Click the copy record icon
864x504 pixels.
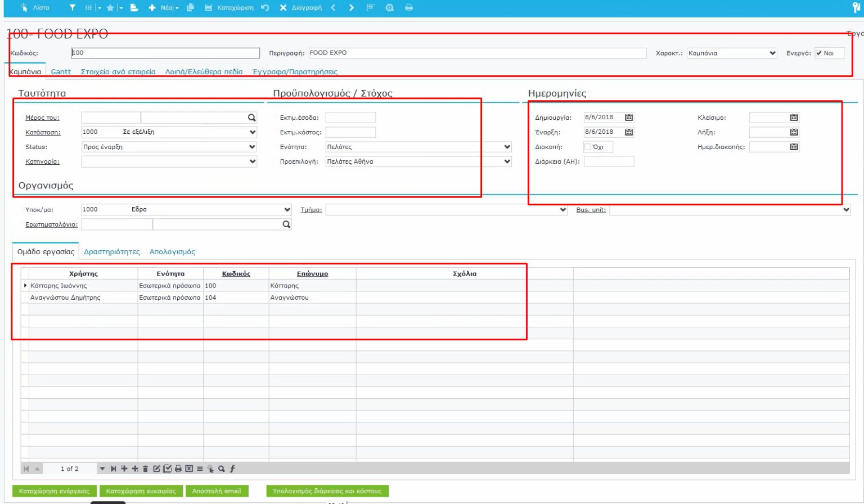coord(190,8)
